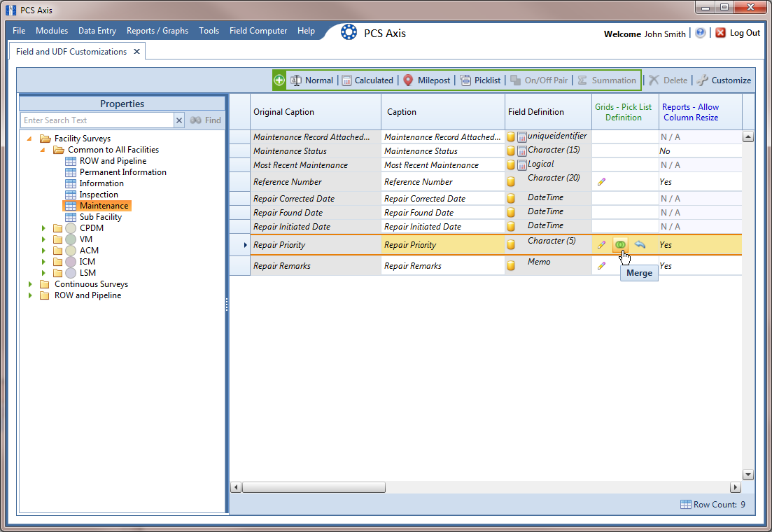772x532 pixels.
Task: Collapse the Facility Surveys tree node
Action: pyautogui.click(x=29, y=139)
